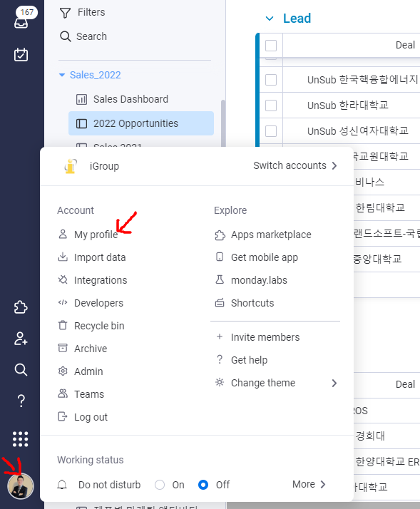Check the box for UnSub 한라대학교 row
The image size is (420, 509).
271,106
